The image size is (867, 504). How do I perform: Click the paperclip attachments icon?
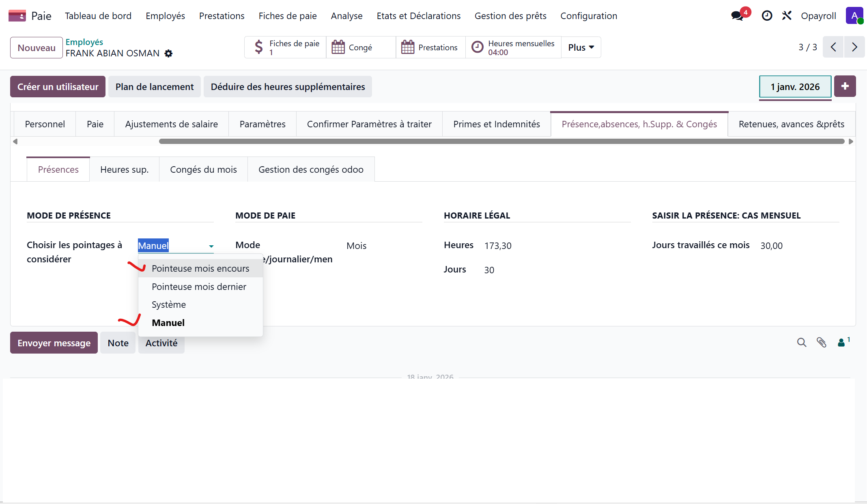coord(822,343)
